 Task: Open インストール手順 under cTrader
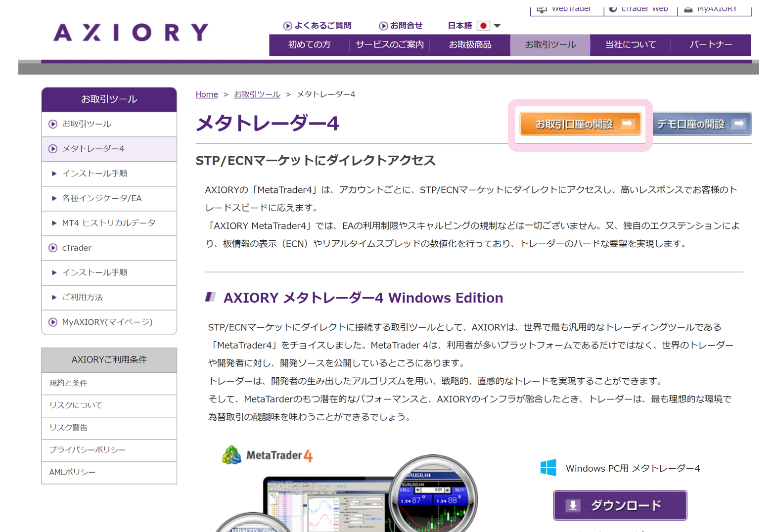(x=109, y=272)
